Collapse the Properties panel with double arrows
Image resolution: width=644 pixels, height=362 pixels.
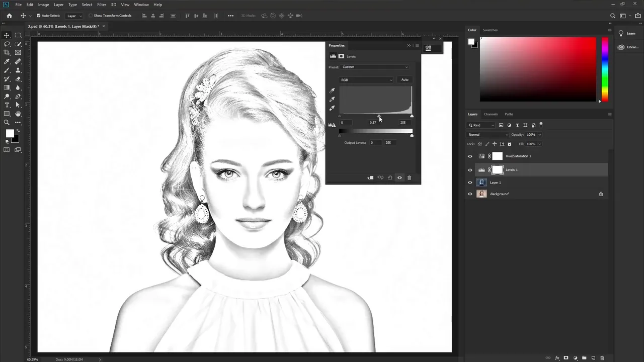[409, 45]
